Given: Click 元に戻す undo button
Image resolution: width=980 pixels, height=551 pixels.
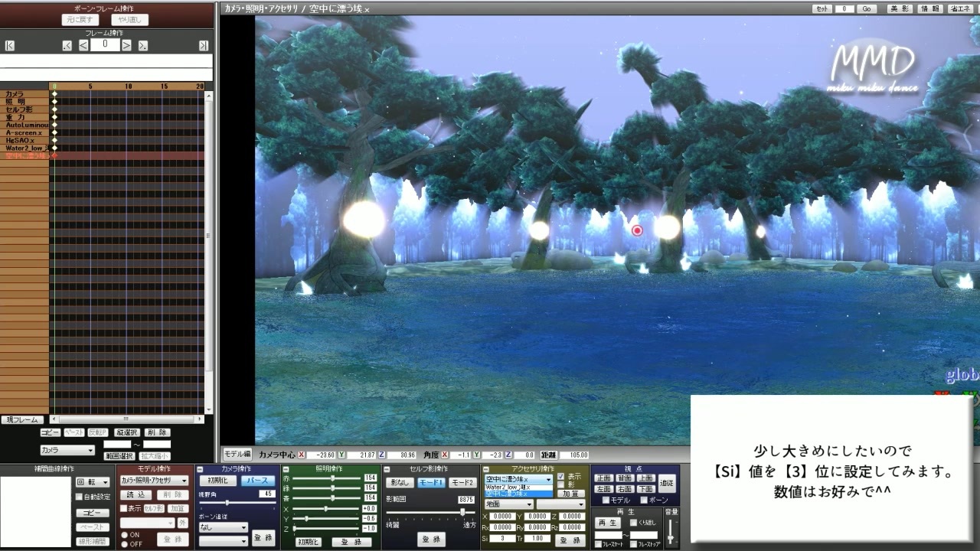Looking at the screenshot, I should click(x=80, y=20).
